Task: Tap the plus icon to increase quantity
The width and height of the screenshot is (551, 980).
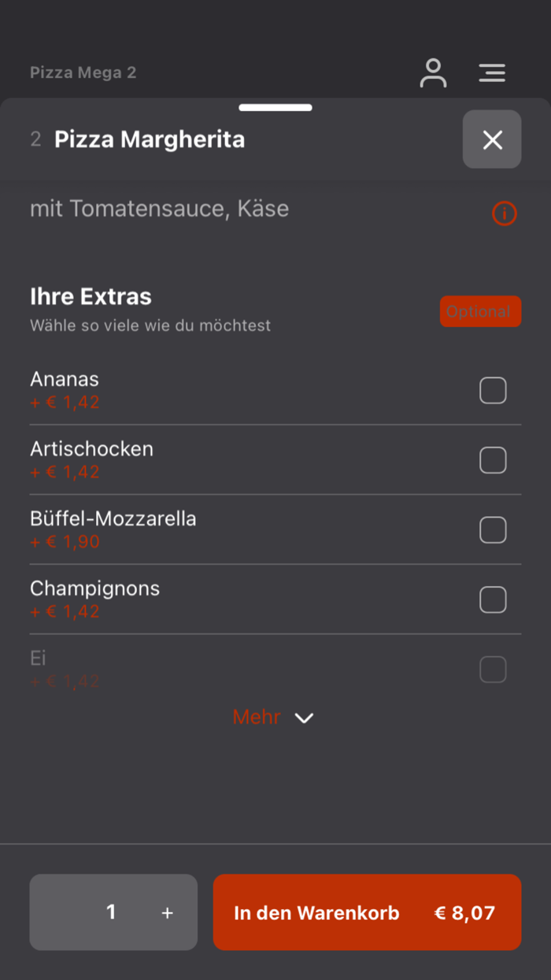Action: pos(167,911)
